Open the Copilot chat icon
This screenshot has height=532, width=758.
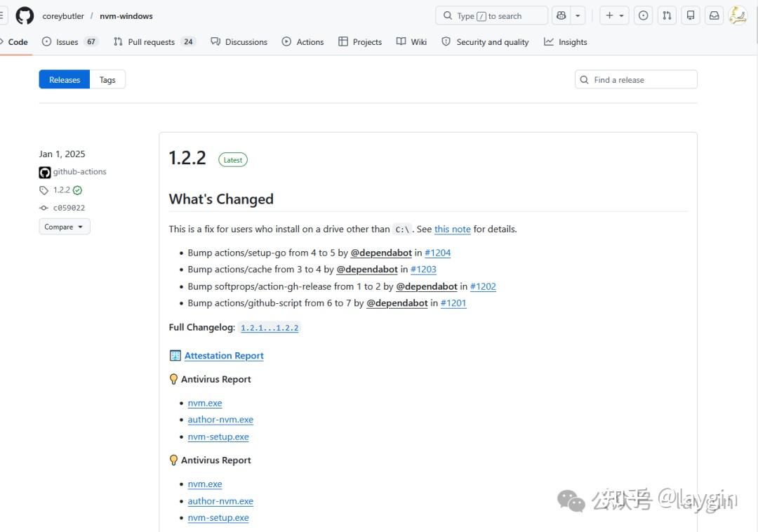click(561, 15)
